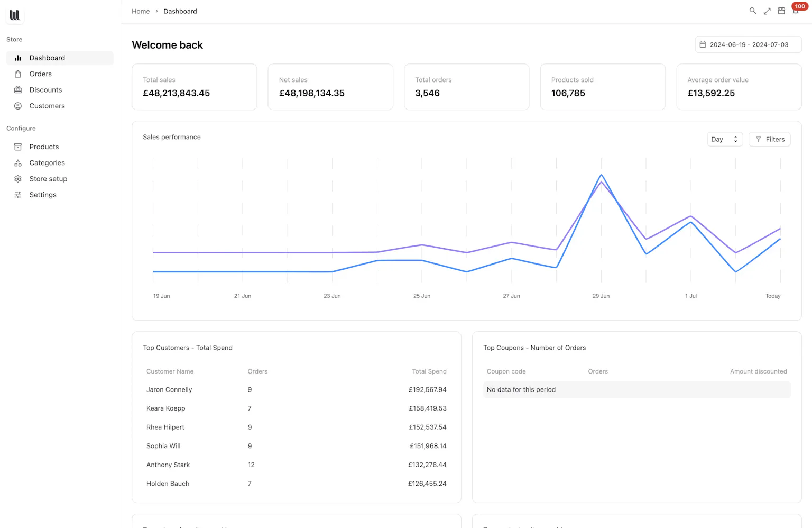Toggle fullscreen with the expand arrows icon
This screenshot has height=528, width=812.
pyautogui.click(x=767, y=11)
